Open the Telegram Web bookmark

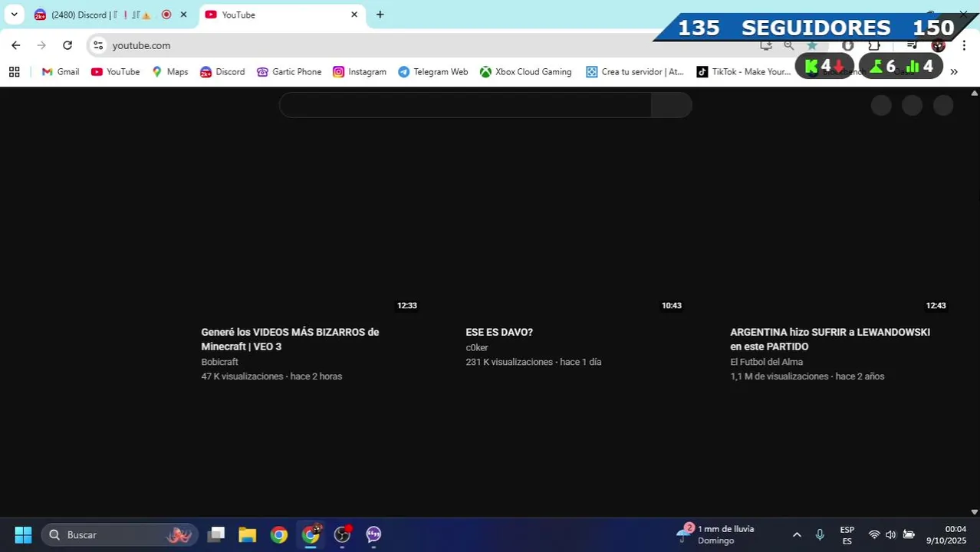[432, 72]
